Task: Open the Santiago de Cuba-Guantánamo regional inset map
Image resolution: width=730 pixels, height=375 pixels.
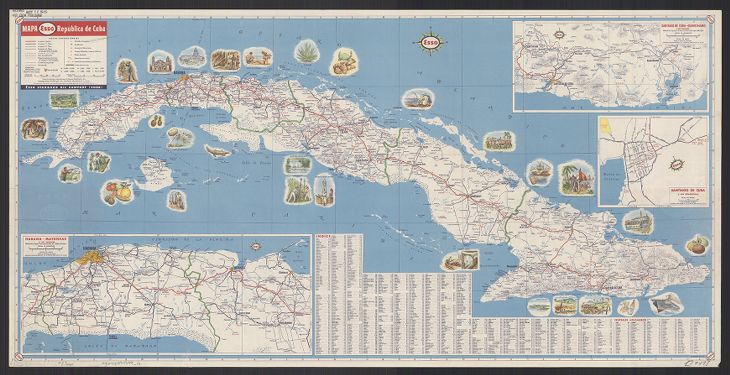Action: [x=610, y=66]
